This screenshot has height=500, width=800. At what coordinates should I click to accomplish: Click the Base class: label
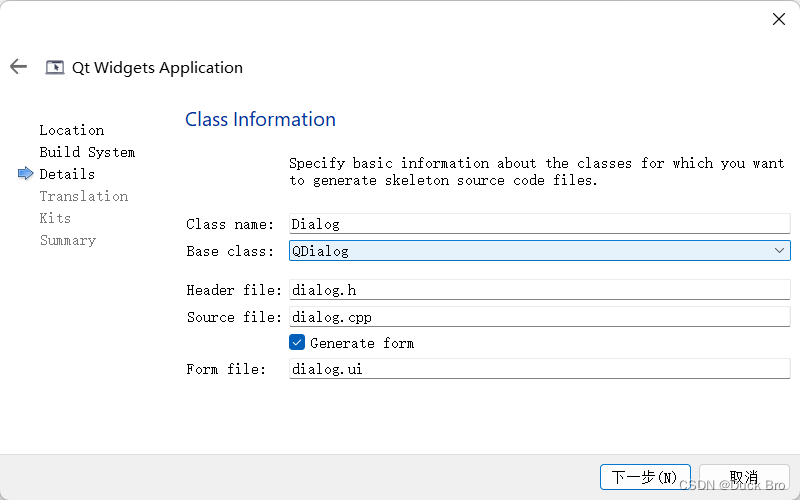click(230, 251)
